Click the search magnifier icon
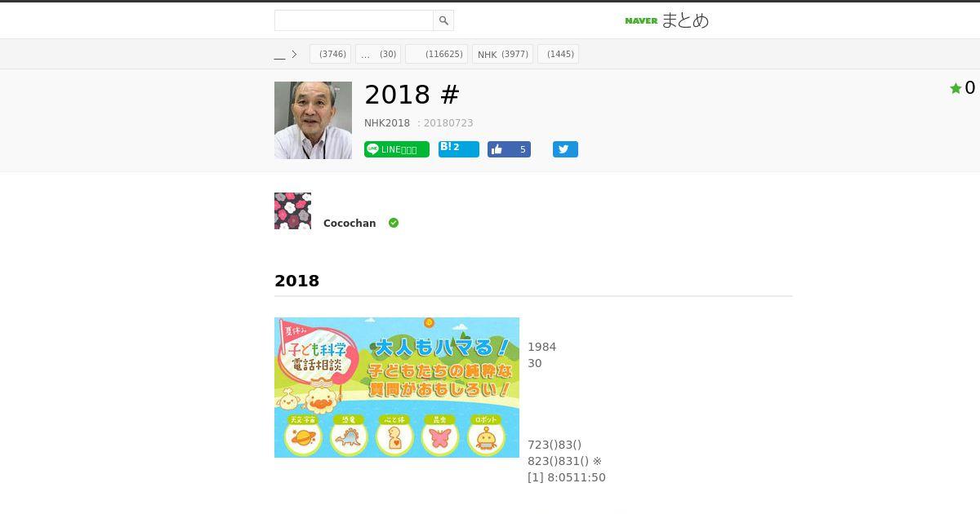This screenshot has height=514, width=980. click(443, 20)
